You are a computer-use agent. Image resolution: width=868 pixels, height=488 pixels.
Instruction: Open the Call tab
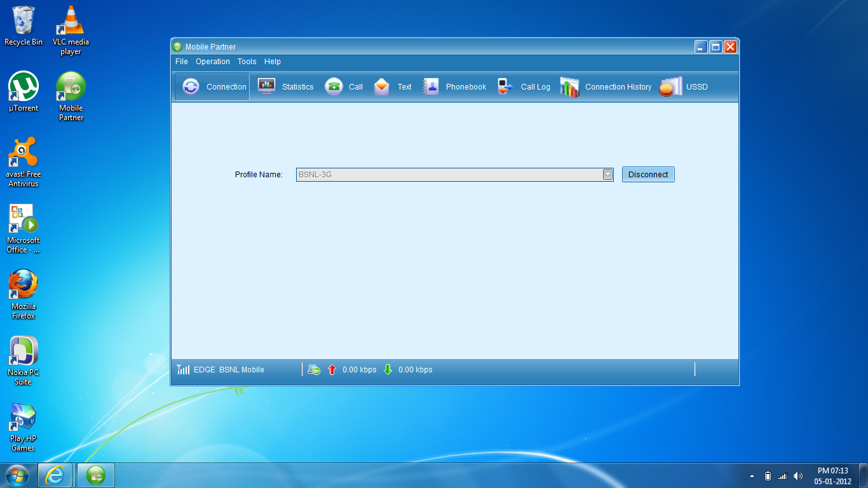344,87
